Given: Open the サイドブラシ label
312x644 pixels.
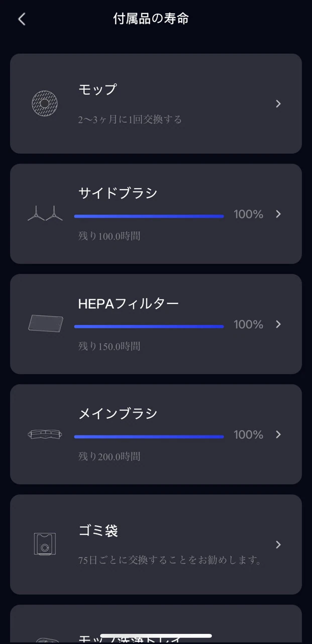Looking at the screenshot, I should (118, 193).
